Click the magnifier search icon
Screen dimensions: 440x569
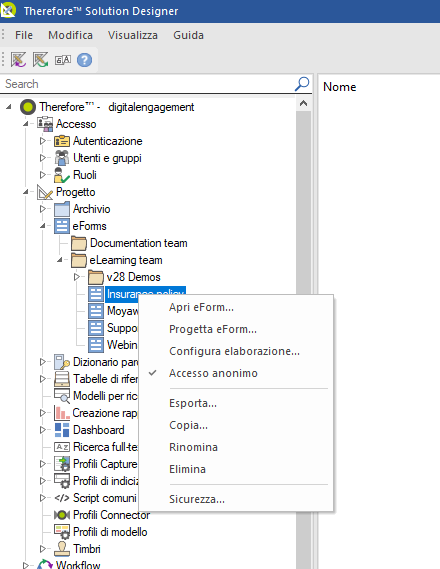302,84
